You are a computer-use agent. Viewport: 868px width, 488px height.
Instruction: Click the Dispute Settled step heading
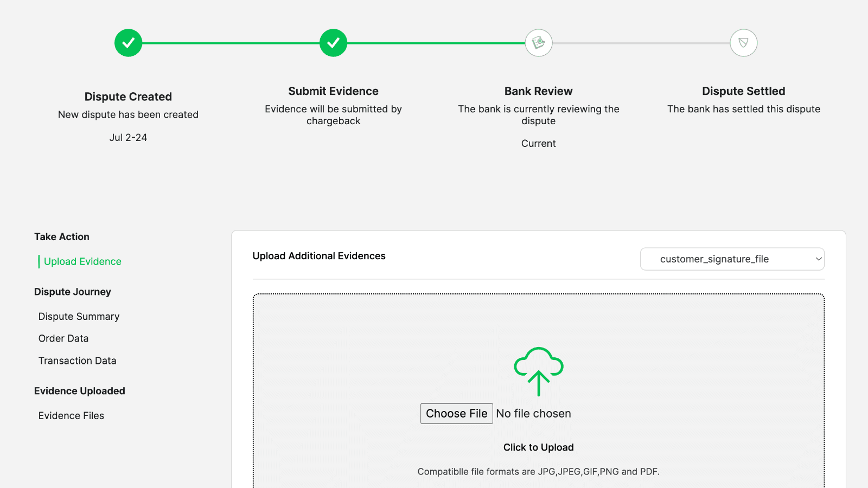743,91
